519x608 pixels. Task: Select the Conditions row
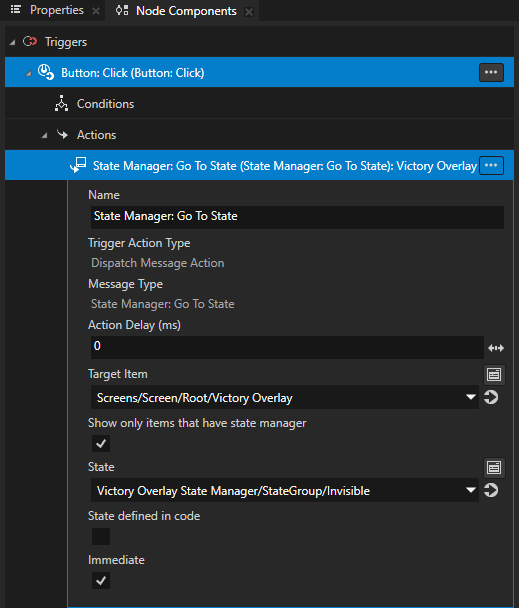click(259, 104)
